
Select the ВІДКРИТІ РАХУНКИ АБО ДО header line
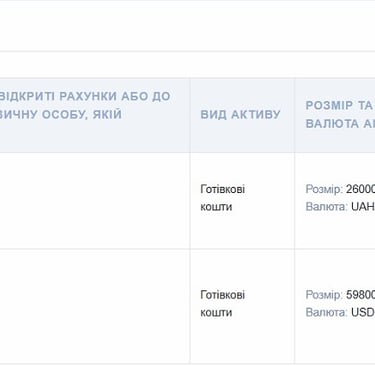click(85, 96)
